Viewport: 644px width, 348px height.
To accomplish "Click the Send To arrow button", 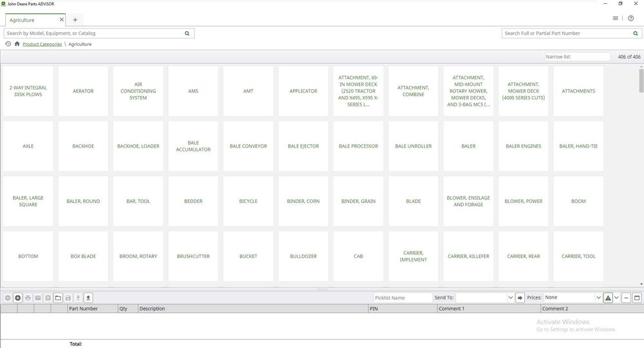I will (x=520, y=298).
